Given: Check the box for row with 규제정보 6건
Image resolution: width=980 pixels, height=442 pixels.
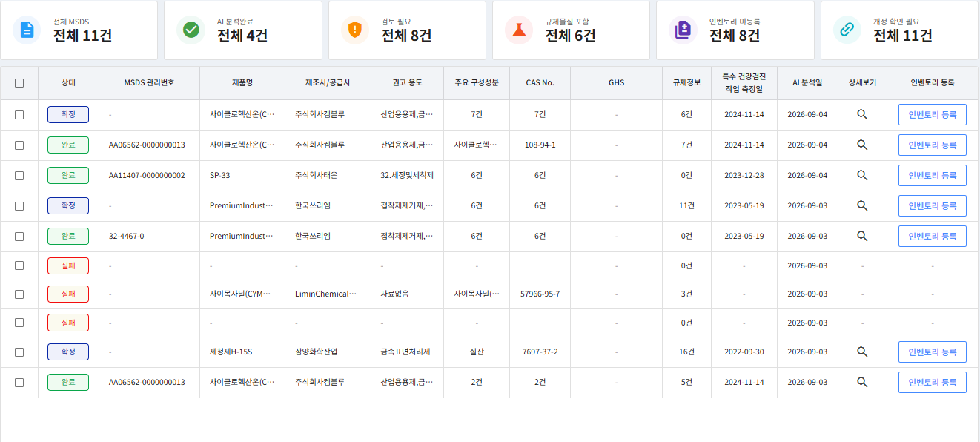Looking at the screenshot, I should click(x=19, y=115).
